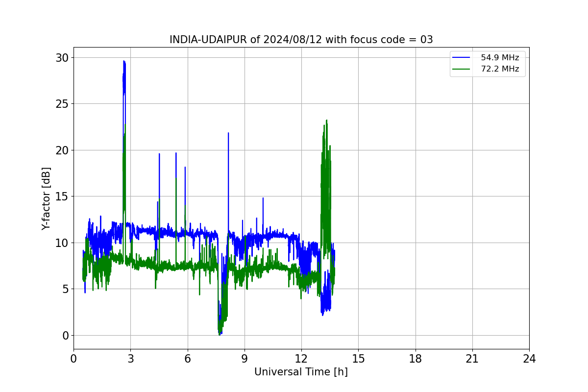Screen dimensions: 588x392
Task: Click y-axis tick label 15
Action: click(x=63, y=196)
